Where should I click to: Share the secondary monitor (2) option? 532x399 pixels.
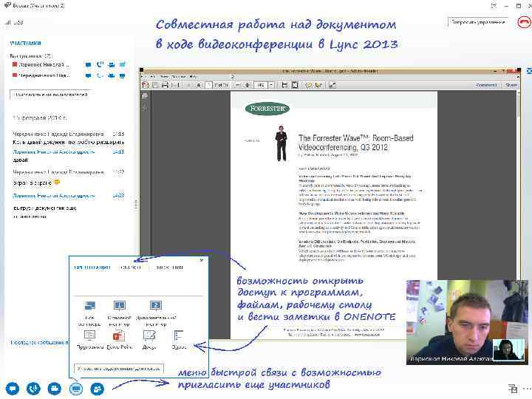(x=156, y=313)
